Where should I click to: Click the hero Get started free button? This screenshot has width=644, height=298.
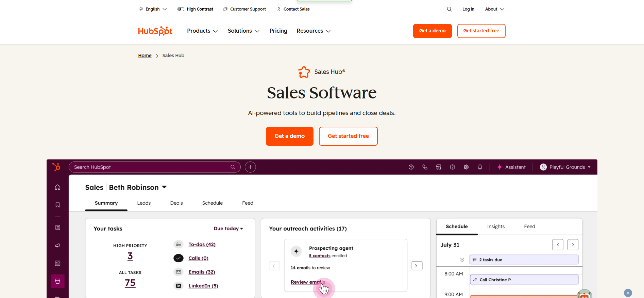[348, 136]
